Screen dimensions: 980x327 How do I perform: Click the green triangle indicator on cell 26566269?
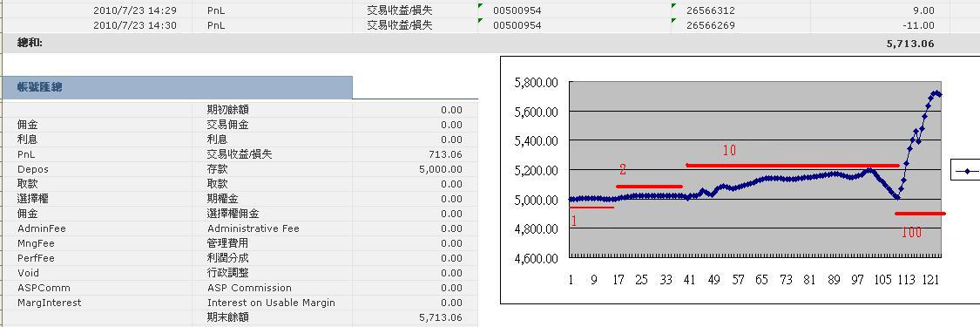pos(673,21)
